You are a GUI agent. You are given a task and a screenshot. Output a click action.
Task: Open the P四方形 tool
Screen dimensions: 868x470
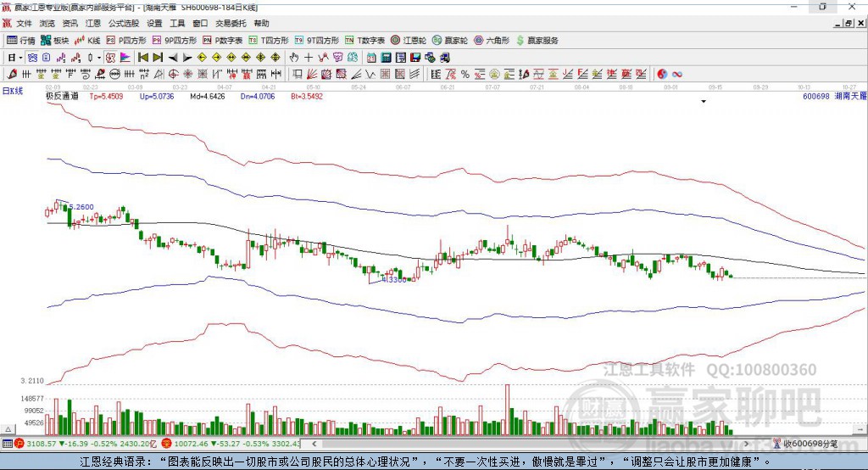pos(126,41)
